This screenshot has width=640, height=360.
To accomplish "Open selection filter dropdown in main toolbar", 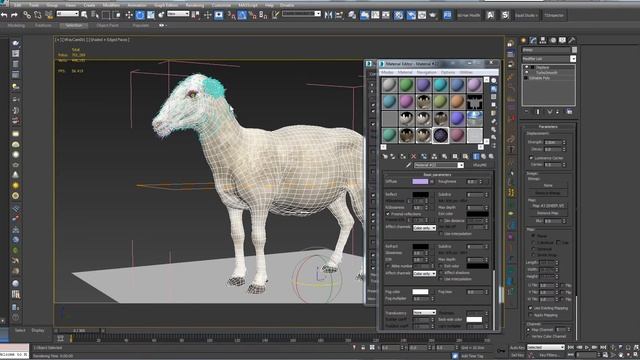I will [x=67, y=14].
